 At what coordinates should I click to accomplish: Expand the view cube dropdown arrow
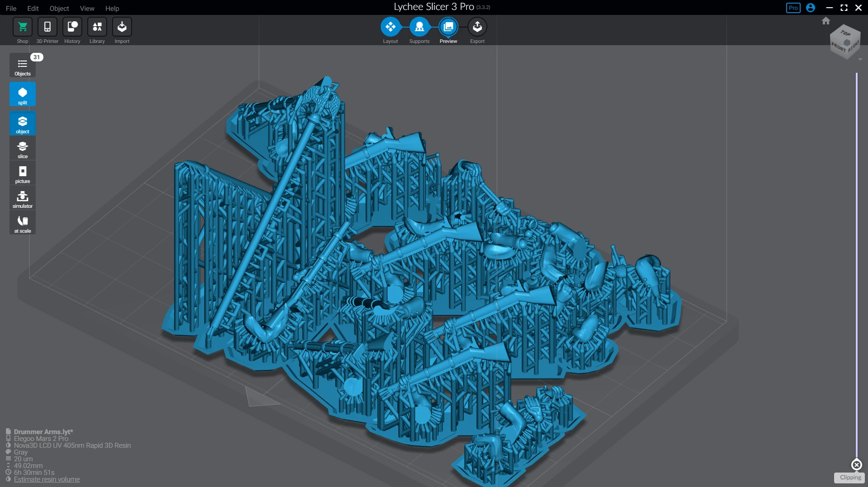coord(860,59)
